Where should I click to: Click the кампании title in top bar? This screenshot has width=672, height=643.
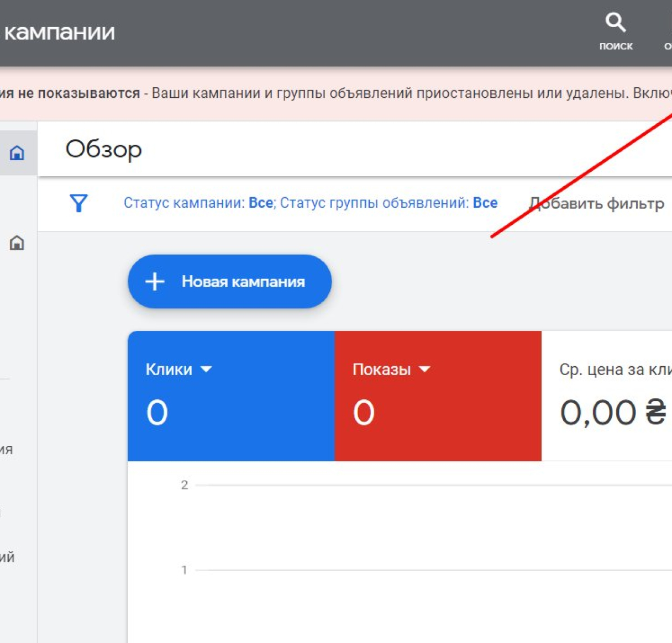(x=60, y=32)
